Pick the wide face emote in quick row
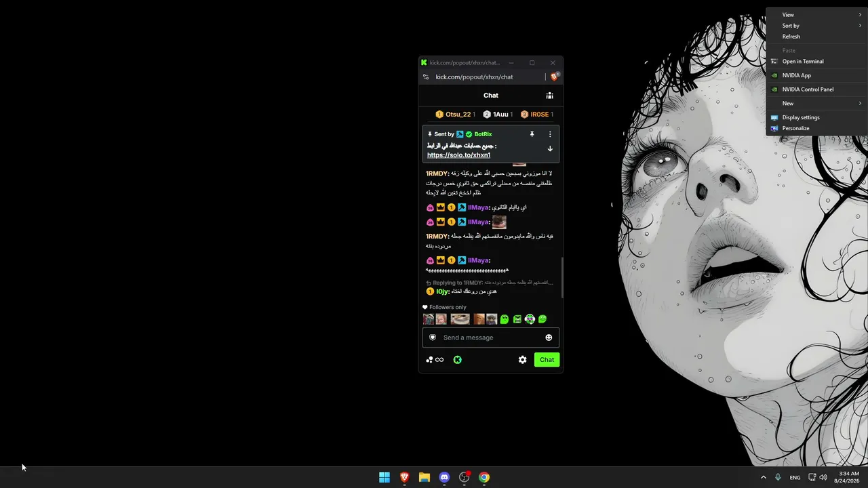The image size is (868, 488). [x=460, y=319]
